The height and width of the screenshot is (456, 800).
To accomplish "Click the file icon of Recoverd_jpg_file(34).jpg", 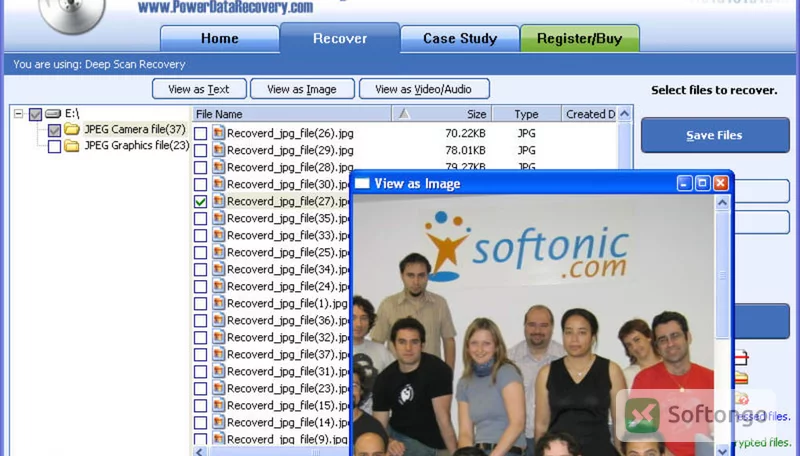I will point(218,269).
